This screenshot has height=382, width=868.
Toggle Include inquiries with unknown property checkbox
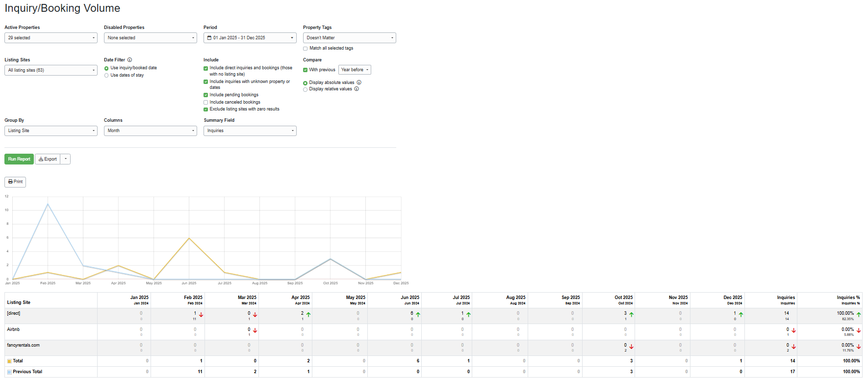pyautogui.click(x=205, y=82)
